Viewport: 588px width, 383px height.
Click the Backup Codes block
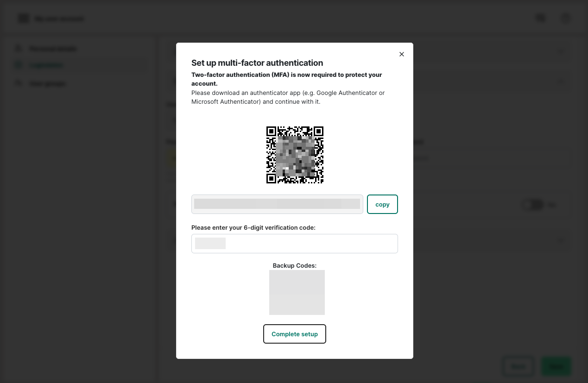[x=297, y=292]
